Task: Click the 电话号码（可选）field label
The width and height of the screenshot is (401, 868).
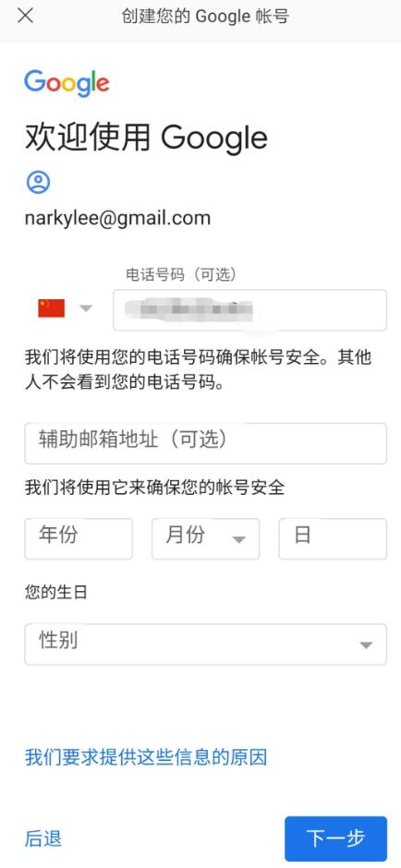Action: pyautogui.click(x=181, y=274)
